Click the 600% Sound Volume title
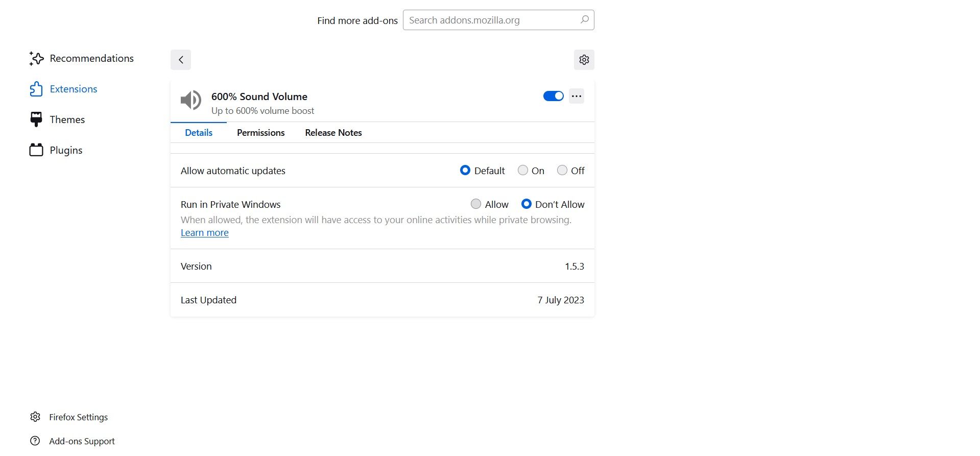The image size is (980, 456). (x=259, y=97)
